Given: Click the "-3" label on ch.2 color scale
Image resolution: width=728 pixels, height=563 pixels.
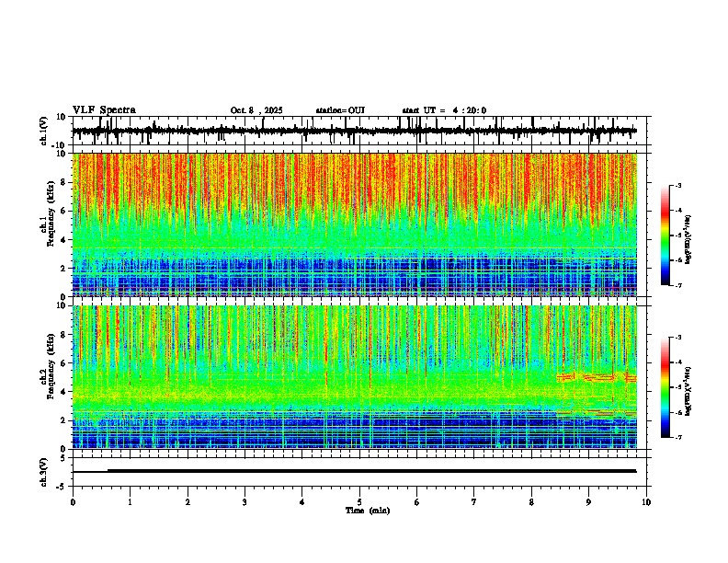Looking at the screenshot, I should [677, 338].
